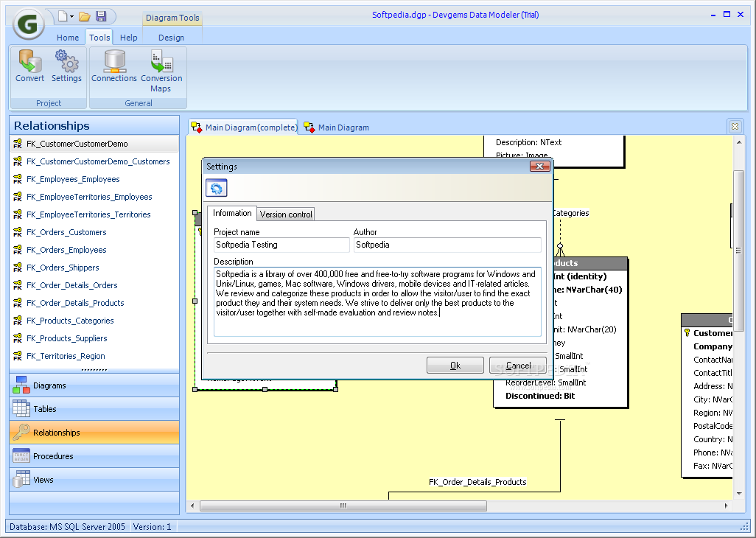Cancel the Settings dialog
This screenshot has width=756, height=538.
tap(518, 366)
